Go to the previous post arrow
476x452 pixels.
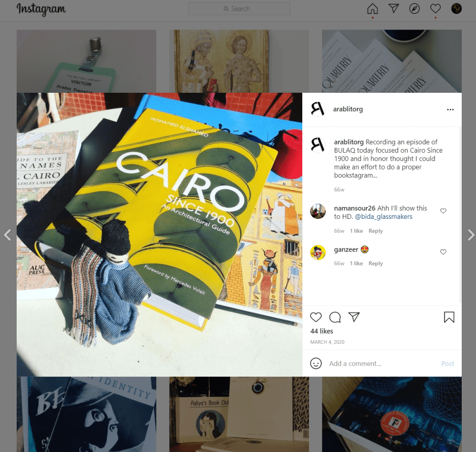point(7,235)
